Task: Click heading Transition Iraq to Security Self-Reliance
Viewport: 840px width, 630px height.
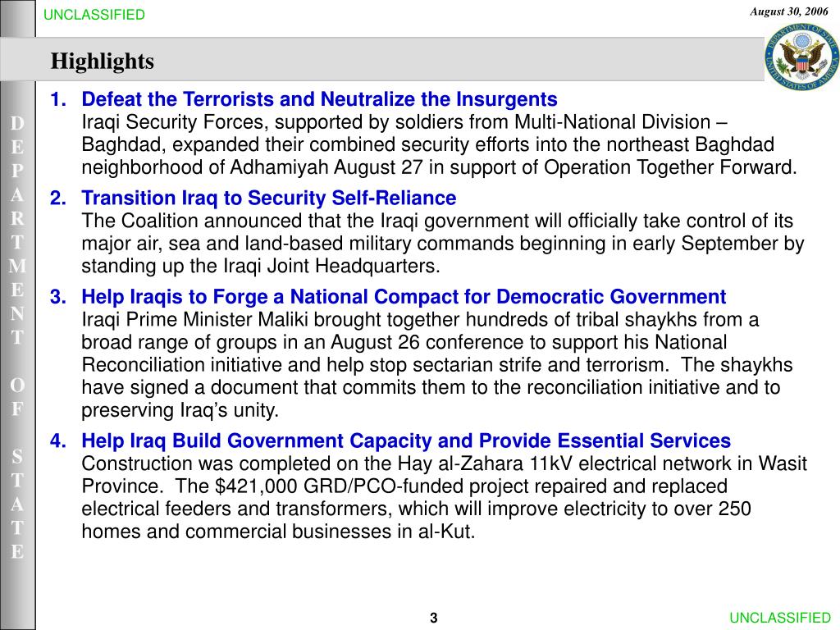Action: (268, 199)
